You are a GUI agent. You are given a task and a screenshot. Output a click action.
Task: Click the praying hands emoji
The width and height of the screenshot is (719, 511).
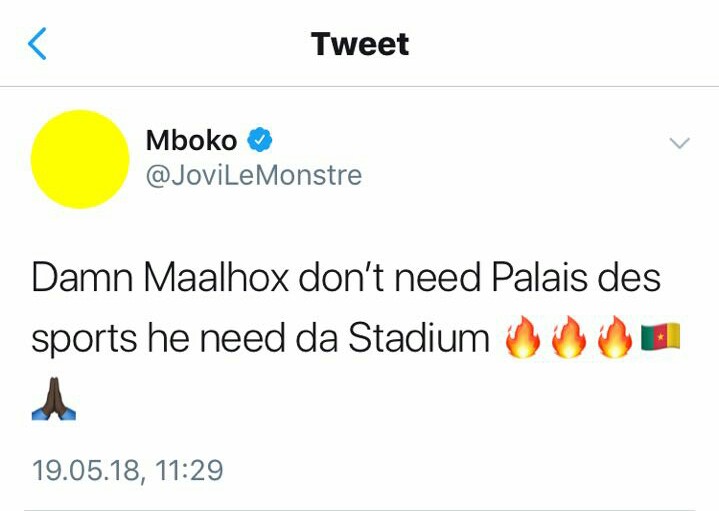click(x=54, y=400)
